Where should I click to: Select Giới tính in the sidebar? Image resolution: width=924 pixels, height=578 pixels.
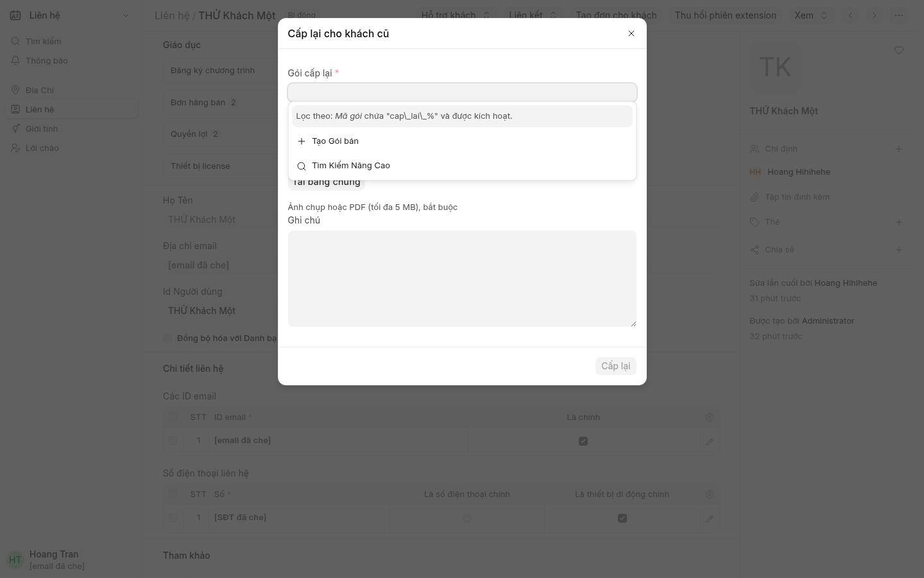point(71,128)
